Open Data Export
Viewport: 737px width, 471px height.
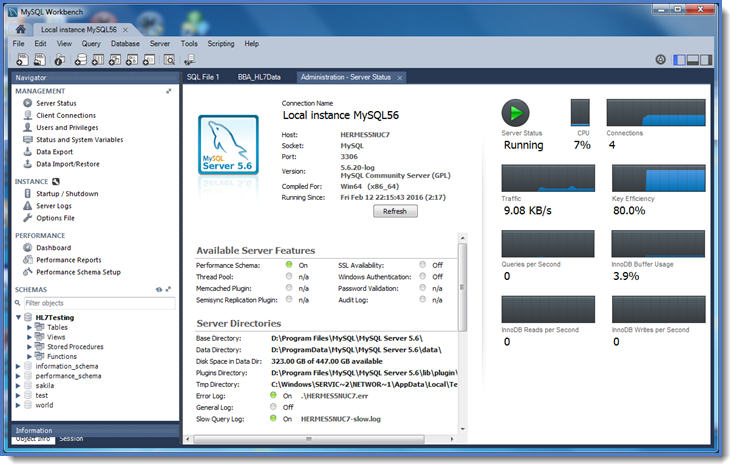point(55,152)
